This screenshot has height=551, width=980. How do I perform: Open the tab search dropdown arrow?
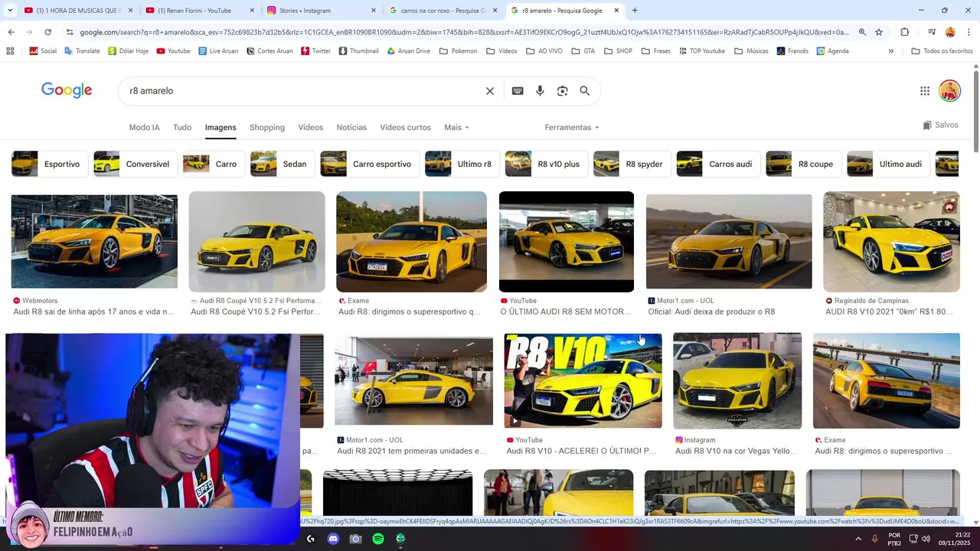pyautogui.click(x=10, y=11)
